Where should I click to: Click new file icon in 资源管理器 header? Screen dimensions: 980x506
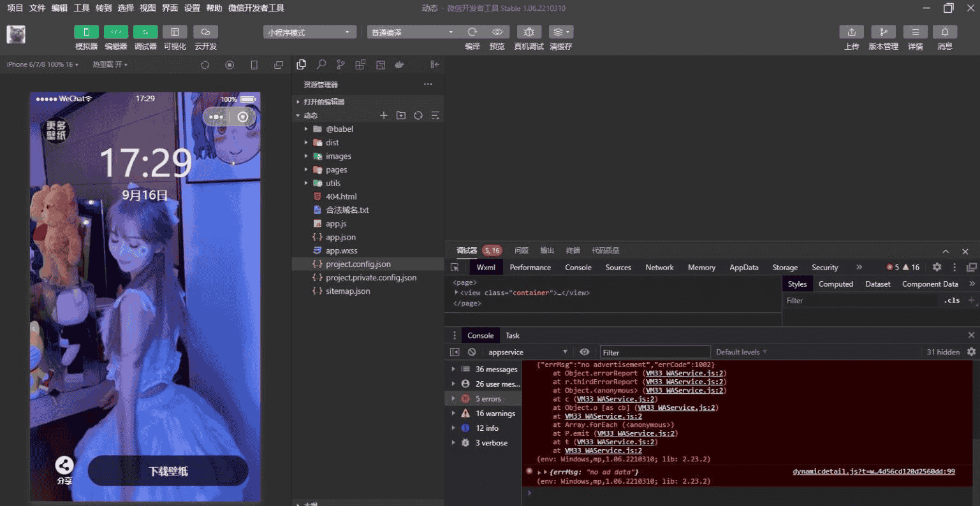(x=384, y=115)
